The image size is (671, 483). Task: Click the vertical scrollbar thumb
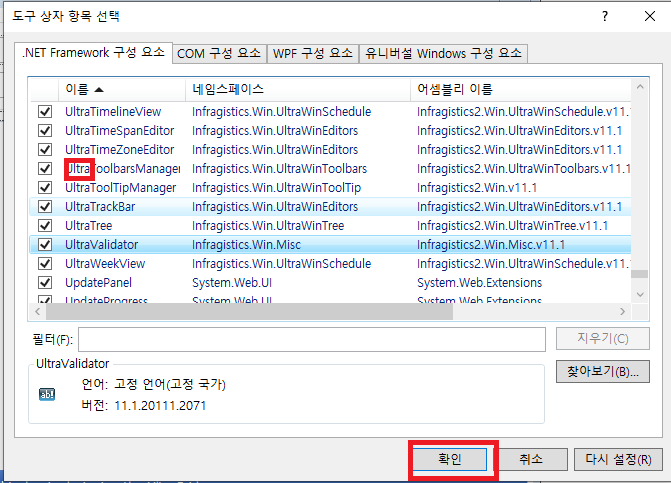(640, 274)
